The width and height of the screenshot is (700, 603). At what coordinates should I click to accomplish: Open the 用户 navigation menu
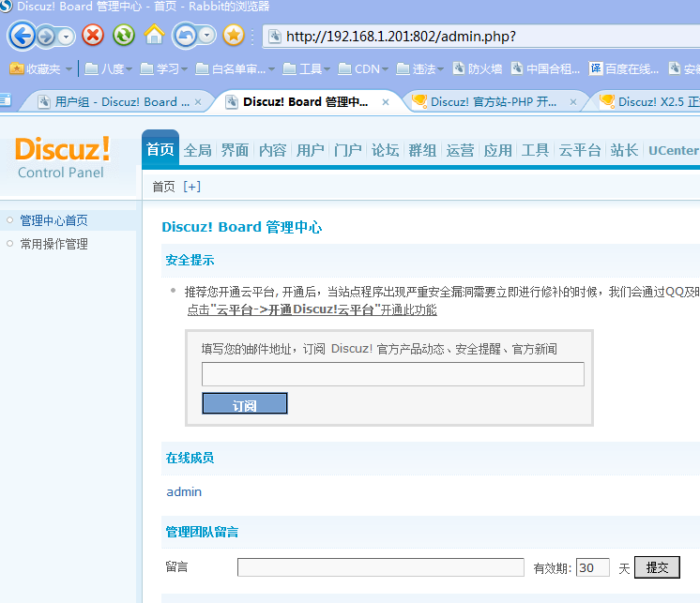coord(311,150)
